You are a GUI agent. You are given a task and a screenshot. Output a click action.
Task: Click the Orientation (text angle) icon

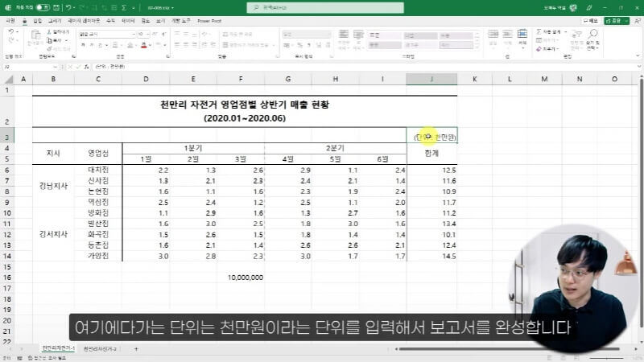click(205, 34)
